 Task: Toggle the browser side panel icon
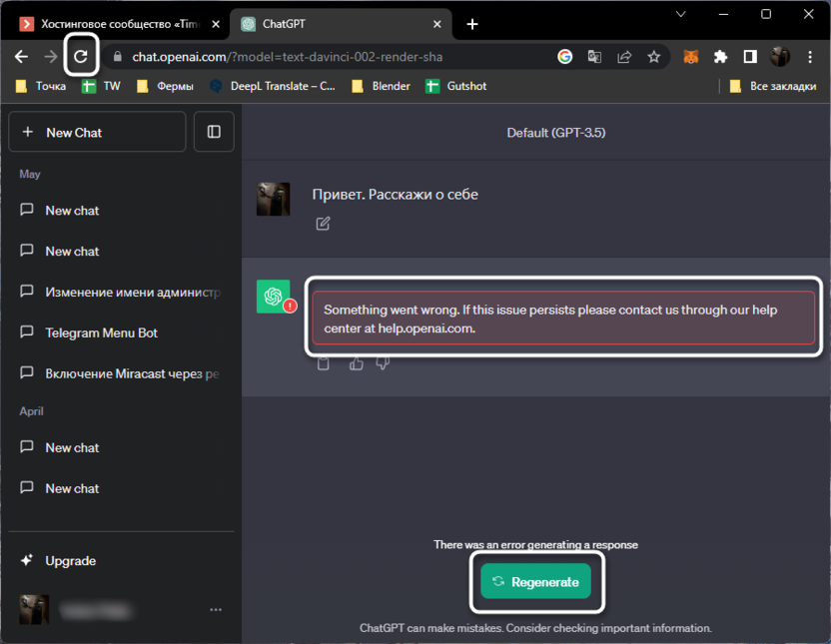click(750, 56)
